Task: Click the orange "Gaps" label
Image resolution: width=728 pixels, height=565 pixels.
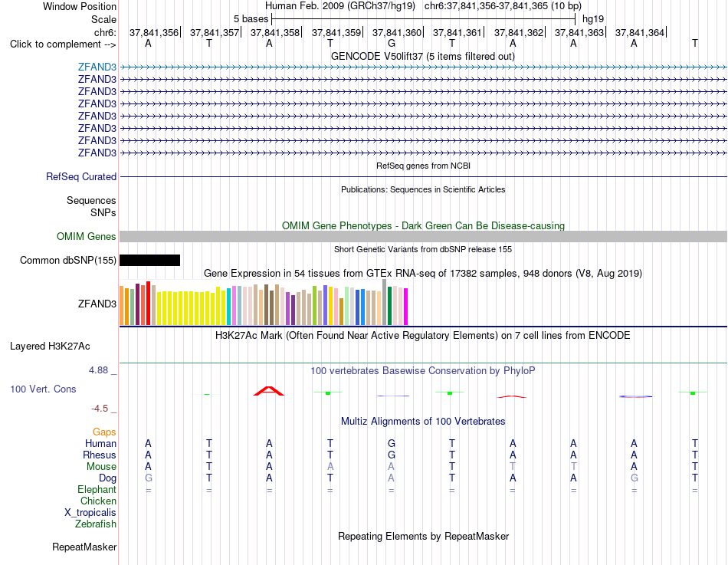Action: tap(104, 432)
